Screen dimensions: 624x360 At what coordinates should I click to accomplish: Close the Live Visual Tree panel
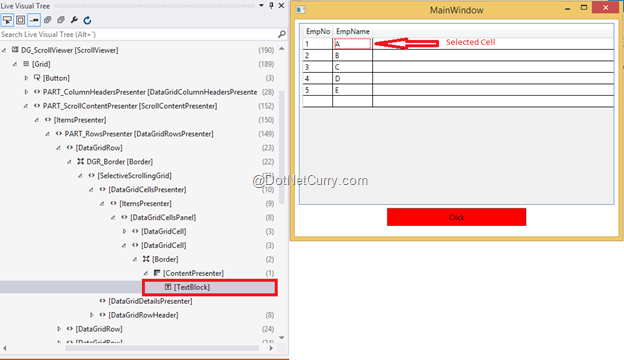tap(281, 6)
